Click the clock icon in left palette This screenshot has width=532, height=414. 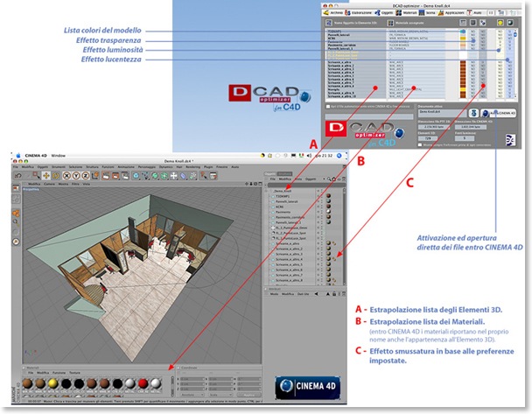pos(16,242)
